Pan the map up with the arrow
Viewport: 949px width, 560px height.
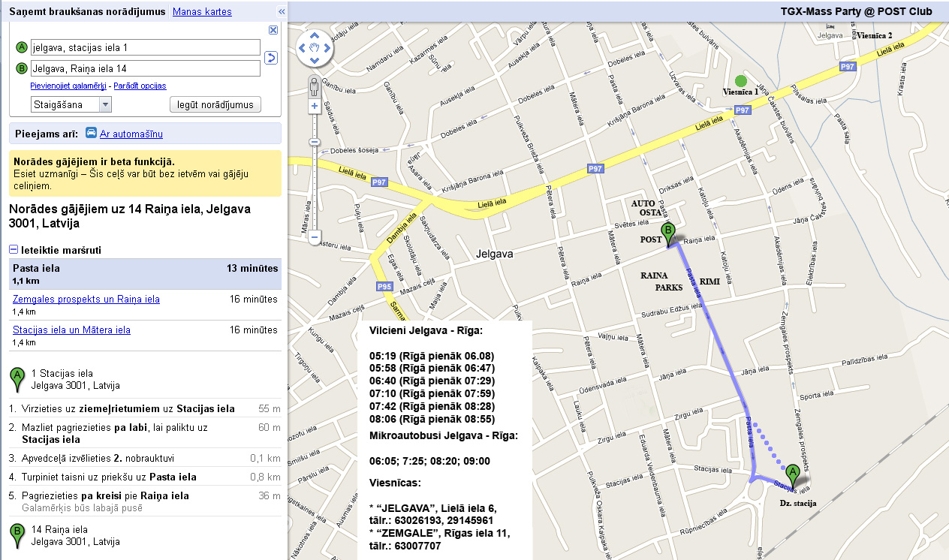pos(315,35)
